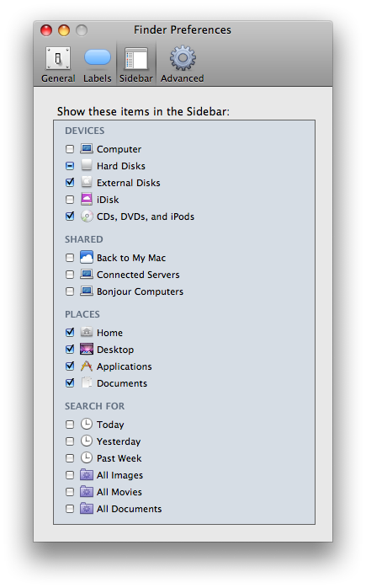This screenshot has height=588, width=366.
Task: Check the Connected Servers checkbox
Action: (x=70, y=275)
